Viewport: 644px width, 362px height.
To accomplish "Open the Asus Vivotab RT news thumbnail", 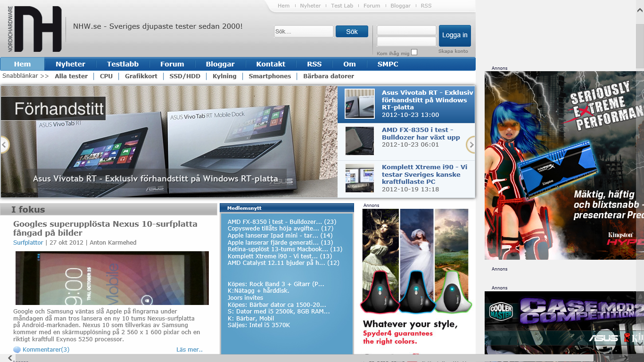I will (x=359, y=103).
